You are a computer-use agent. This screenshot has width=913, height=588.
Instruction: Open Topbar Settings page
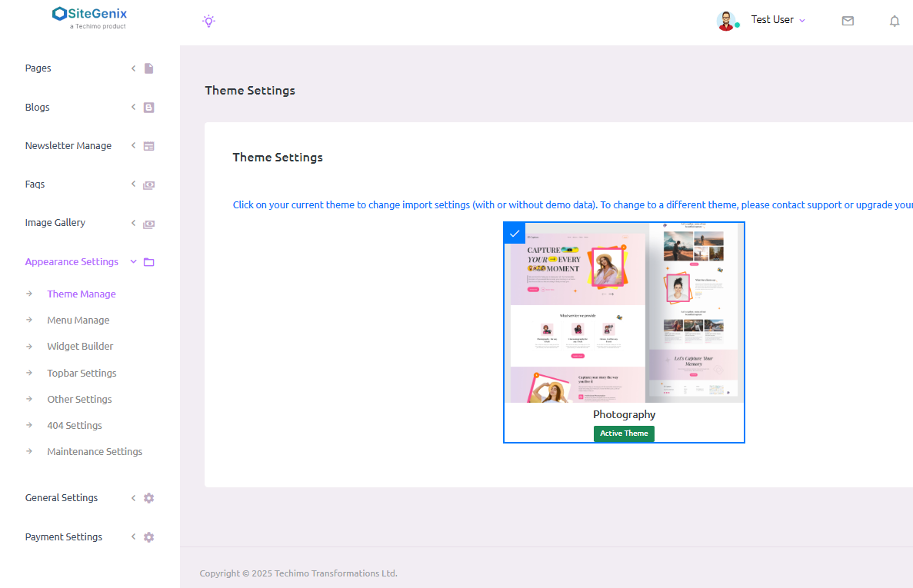click(x=82, y=374)
